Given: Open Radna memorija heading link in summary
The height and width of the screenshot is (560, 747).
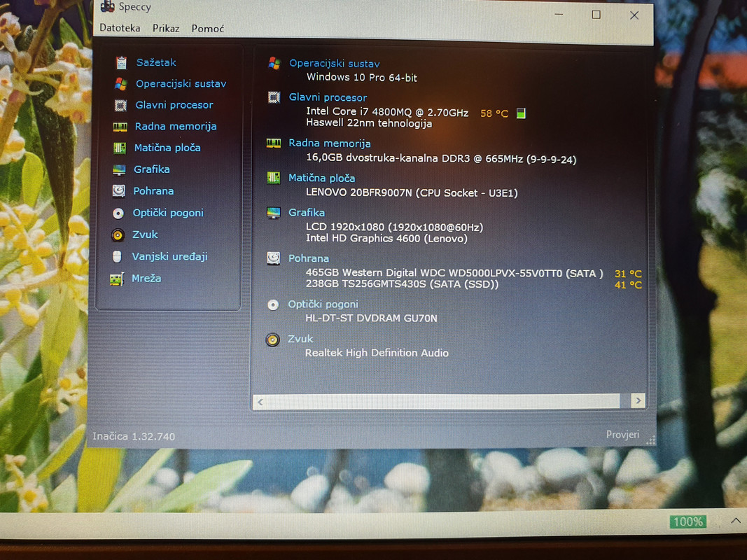Looking at the screenshot, I should (x=330, y=143).
